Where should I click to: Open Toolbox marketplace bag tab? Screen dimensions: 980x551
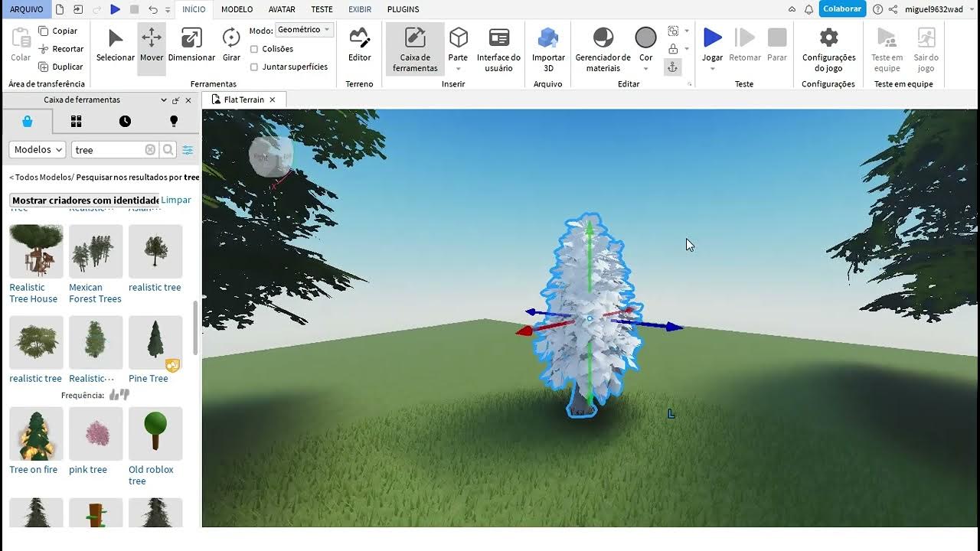click(x=28, y=121)
